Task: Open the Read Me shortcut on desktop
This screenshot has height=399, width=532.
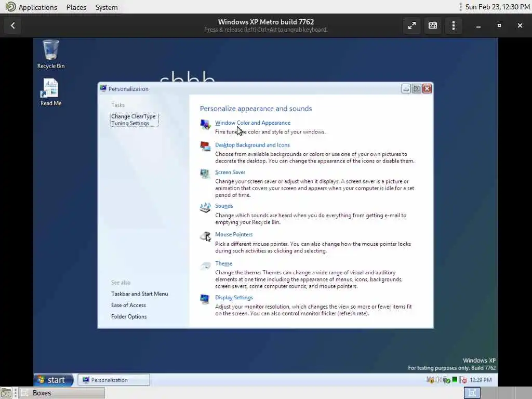Action: click(x=51, y=92)
